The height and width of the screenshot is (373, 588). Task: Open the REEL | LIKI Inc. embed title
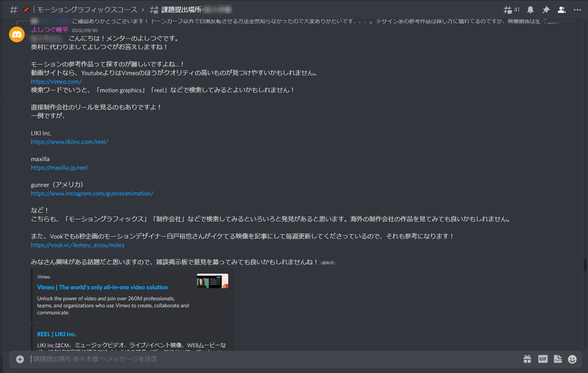[x=57, y=334]
